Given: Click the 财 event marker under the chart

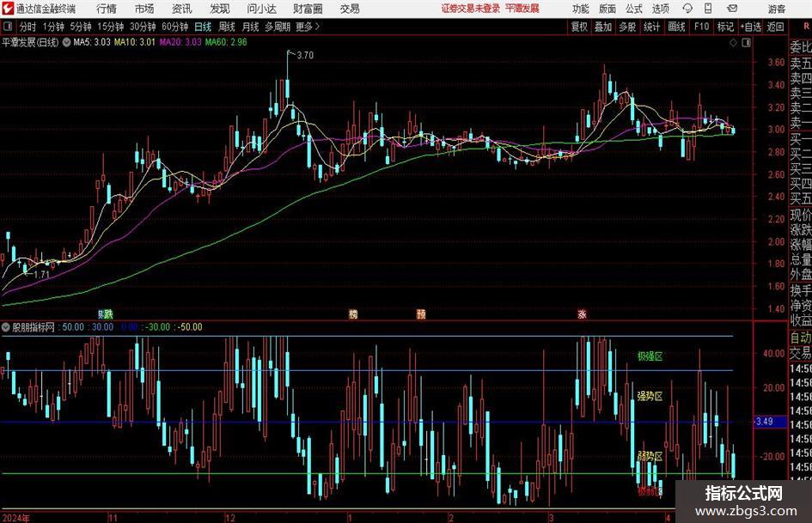Looking at the screenshot, I should pos(101,313).
